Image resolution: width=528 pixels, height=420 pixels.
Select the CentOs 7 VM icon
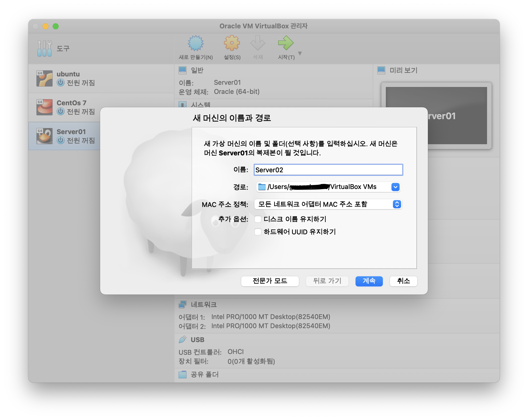pyautogui.click(x=45, y=107)
